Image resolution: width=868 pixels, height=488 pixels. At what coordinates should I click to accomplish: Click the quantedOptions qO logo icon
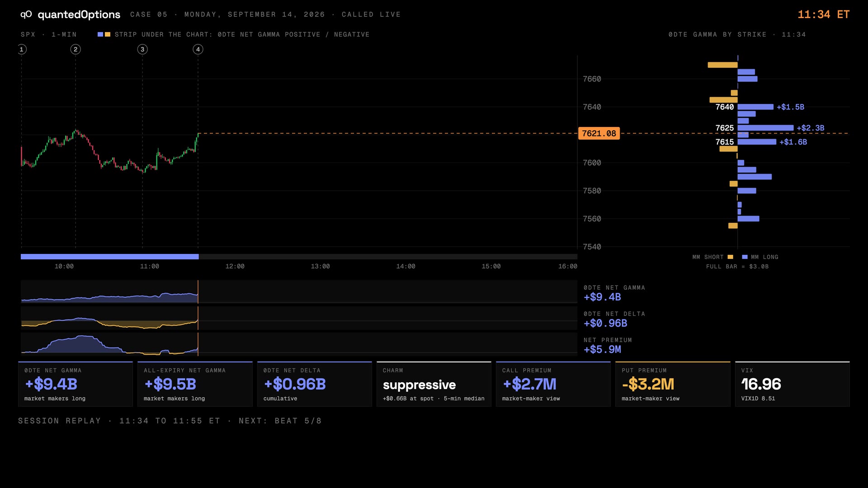26,14
